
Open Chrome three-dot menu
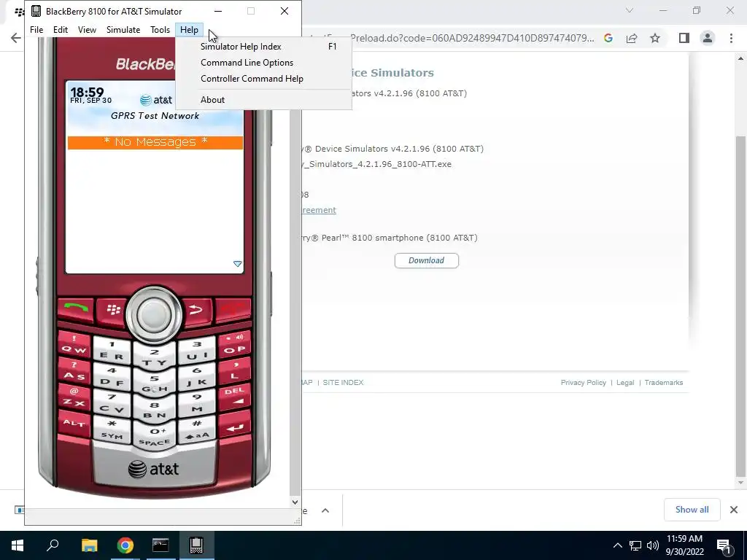coord(731,38)
